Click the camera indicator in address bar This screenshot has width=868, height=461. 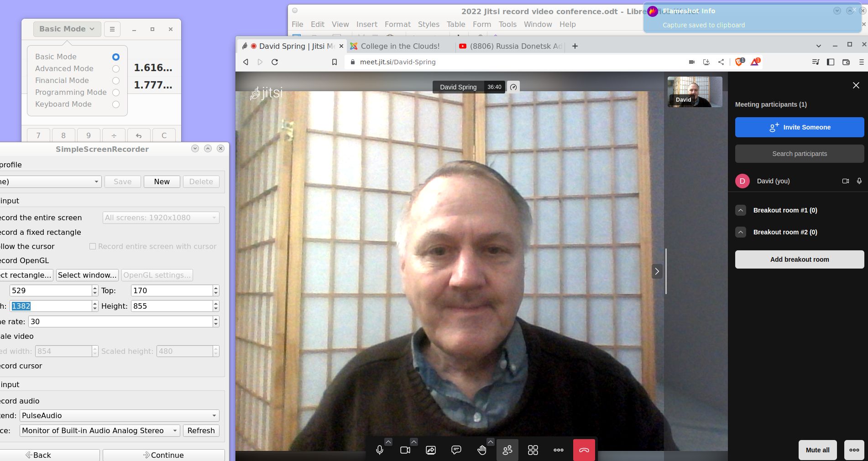click(692, 62)
